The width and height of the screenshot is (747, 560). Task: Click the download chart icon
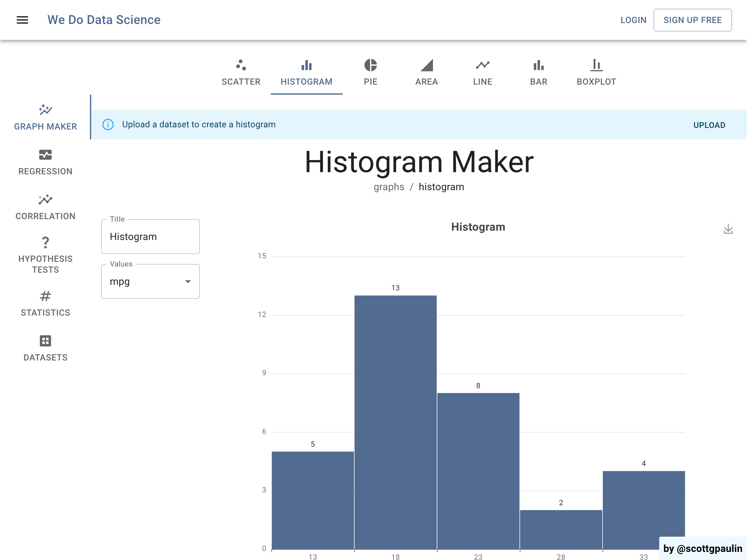(728, 229)
